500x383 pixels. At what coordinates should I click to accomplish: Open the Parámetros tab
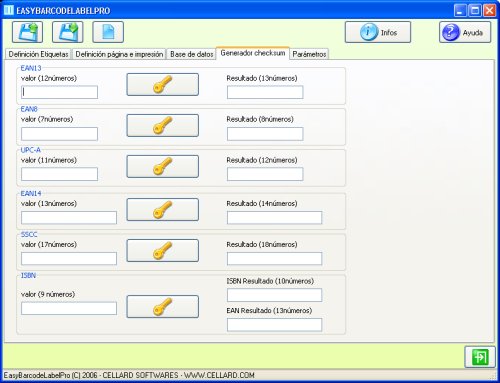point(309,54)
